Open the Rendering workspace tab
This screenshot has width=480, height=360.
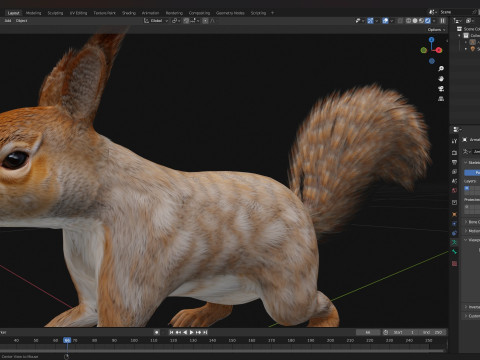[174, 13]
